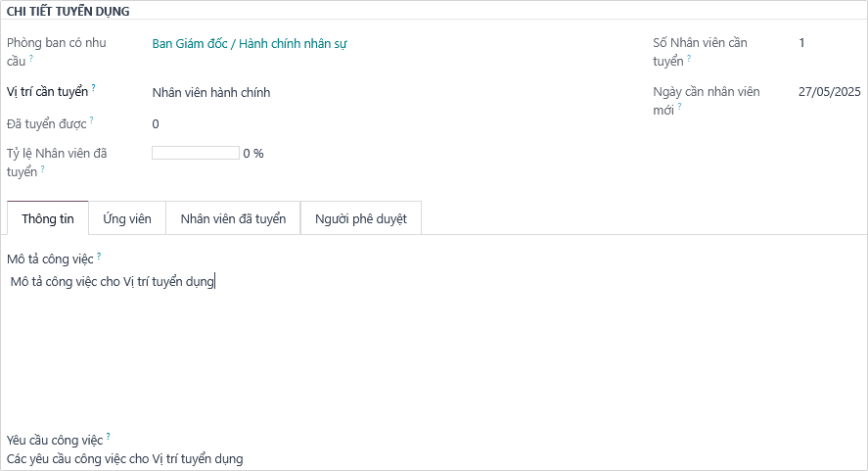868x471 pixels.
Task: Click the required employee count value 1
Action: click(x=802, y=43)
